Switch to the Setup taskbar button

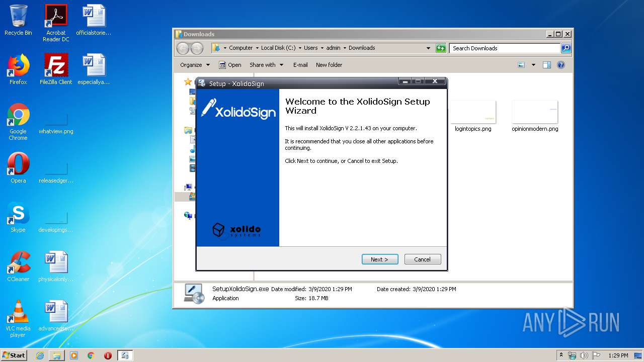[125, 355]
